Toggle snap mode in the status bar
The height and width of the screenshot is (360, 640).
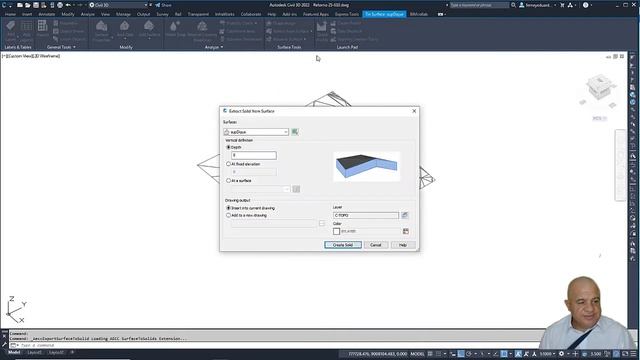(x=439, y=354)
